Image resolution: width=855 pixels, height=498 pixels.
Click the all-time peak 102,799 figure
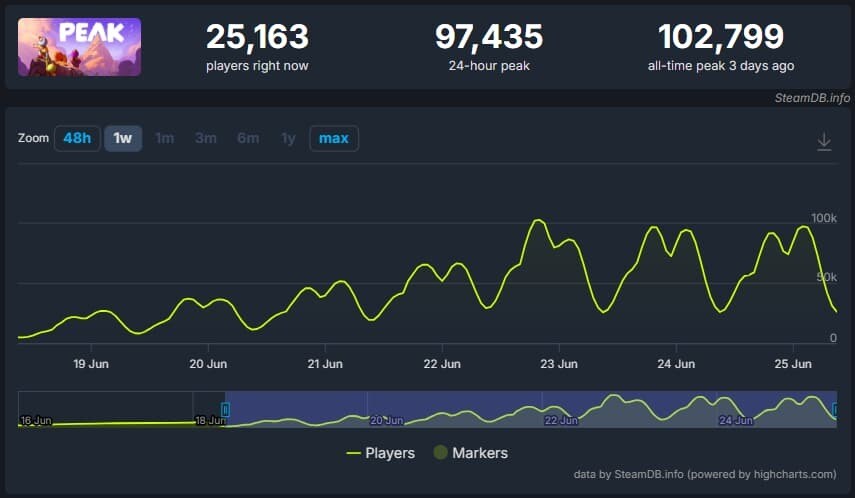point(720,37)
